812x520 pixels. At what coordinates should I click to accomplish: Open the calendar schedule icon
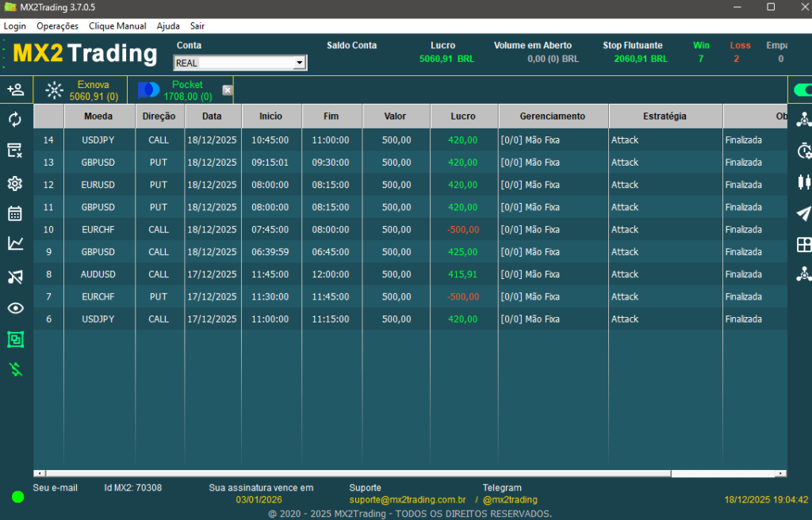pyautogui.click(x=15, y=213)
